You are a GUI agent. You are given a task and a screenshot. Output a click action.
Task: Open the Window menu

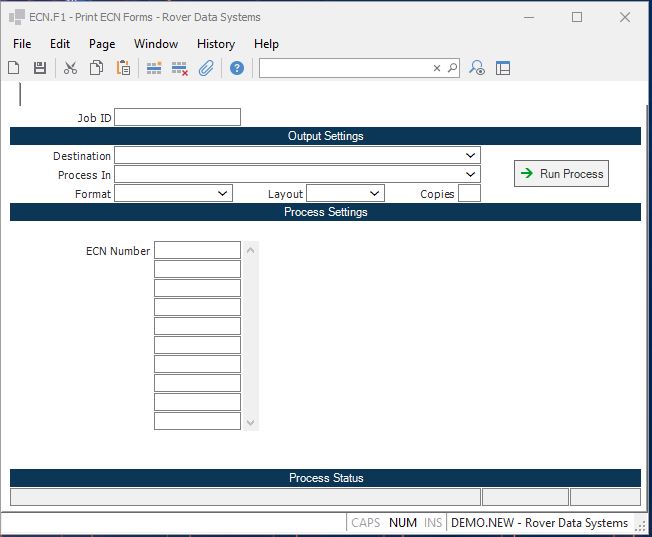click(x=156, y=44)
